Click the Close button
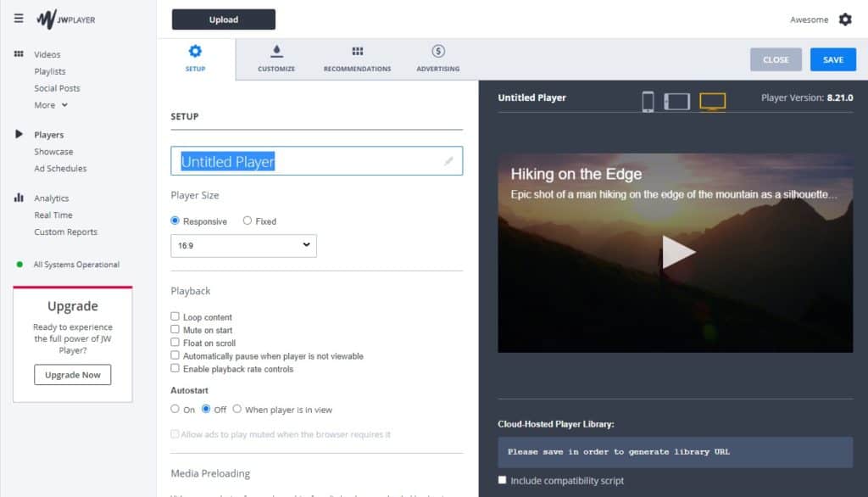The height and width of the screenshot is (497, 868). click(x=776, y=59)
